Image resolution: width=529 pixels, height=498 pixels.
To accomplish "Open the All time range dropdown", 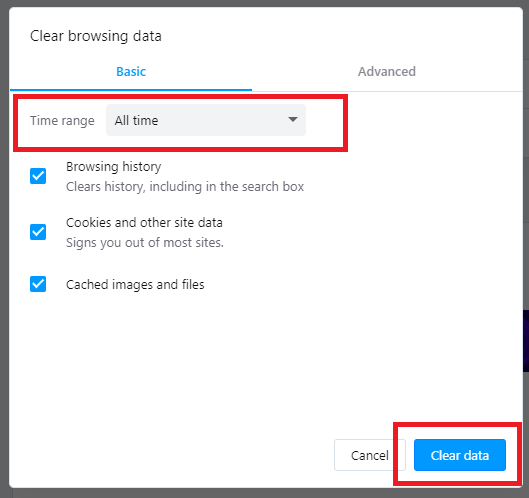I will [x=206, y=120].
